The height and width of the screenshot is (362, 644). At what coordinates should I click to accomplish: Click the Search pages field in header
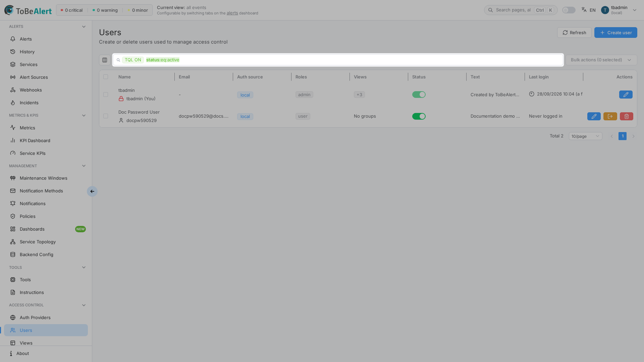click(x=521, y=10)
